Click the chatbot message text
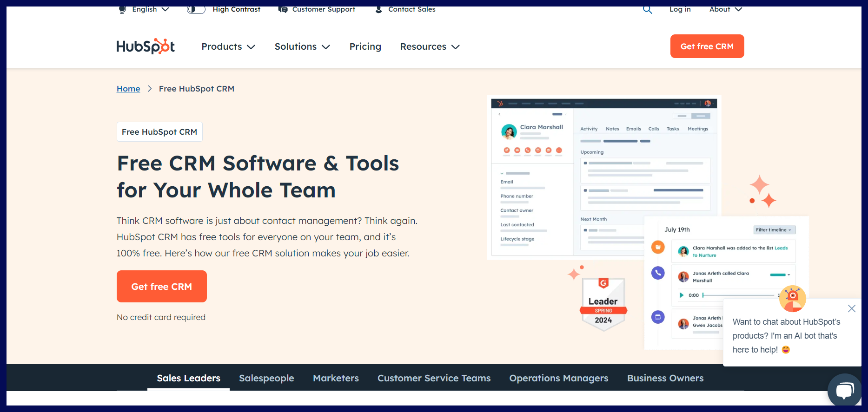Screen dimensions: 868x412 tap(787, 336)
